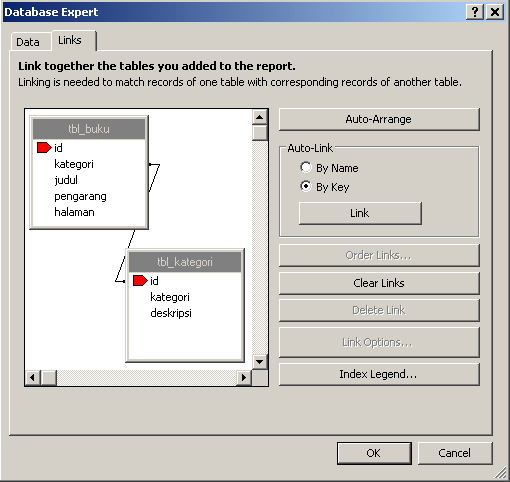Click the help question mark button
Screen dimensions: 510x482
(x=475, y=12)
